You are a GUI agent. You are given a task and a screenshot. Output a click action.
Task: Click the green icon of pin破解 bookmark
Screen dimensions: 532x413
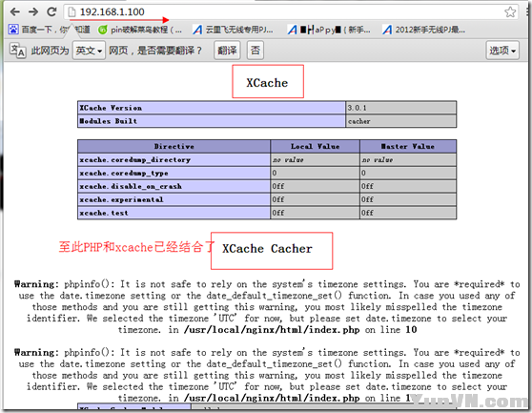102,30
